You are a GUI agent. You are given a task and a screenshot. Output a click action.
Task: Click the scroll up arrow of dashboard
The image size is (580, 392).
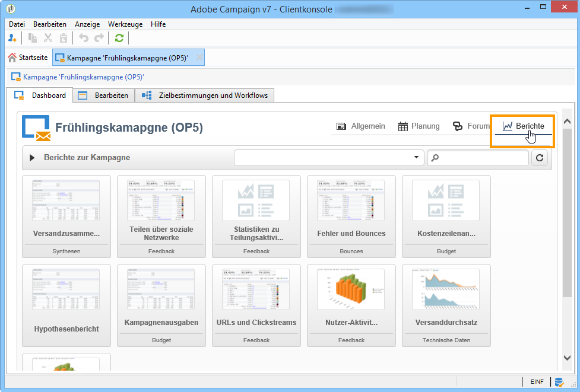567,121
